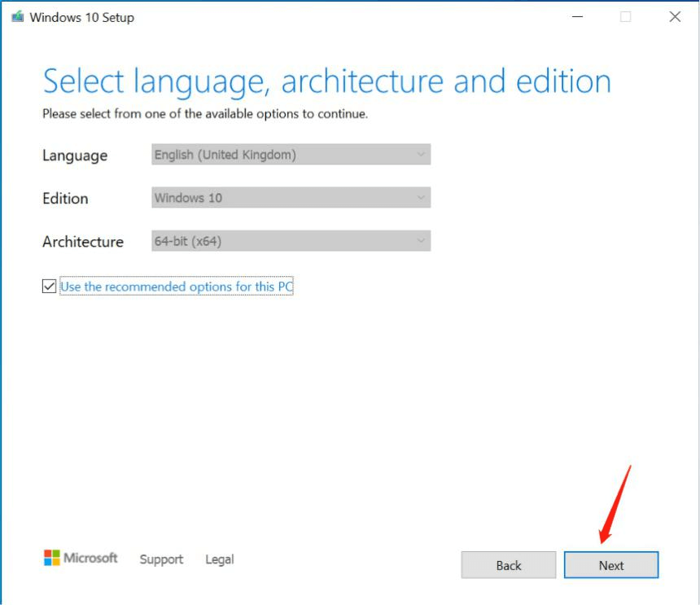Untick the recommended options checkbox
This screenshot has width=700, height=605.
tap(49, 286)
